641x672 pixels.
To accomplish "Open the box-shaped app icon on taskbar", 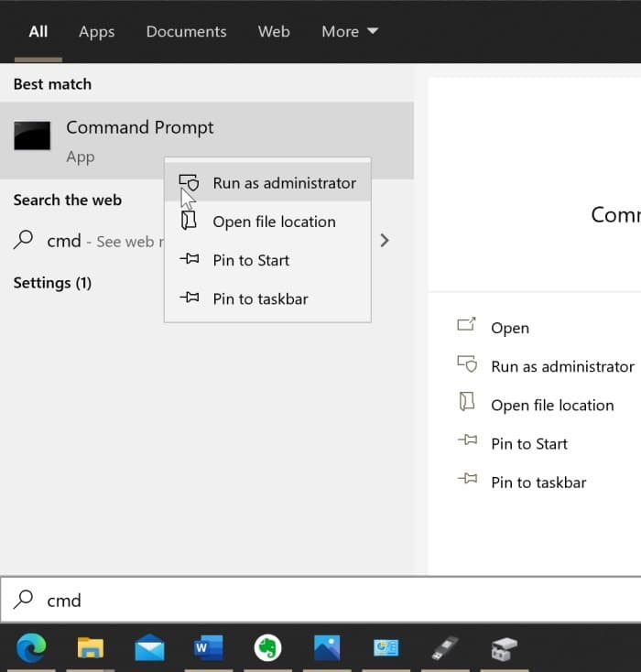I will pos(505,648).
